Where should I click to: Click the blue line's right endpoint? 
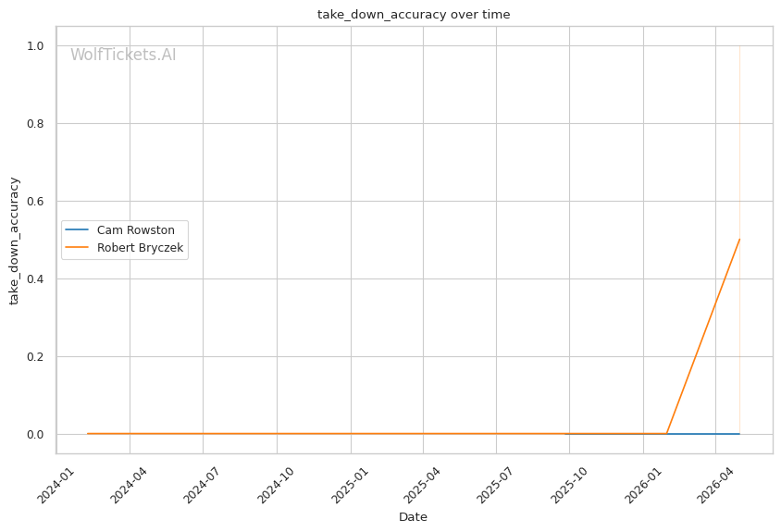[x=739, y=434]
